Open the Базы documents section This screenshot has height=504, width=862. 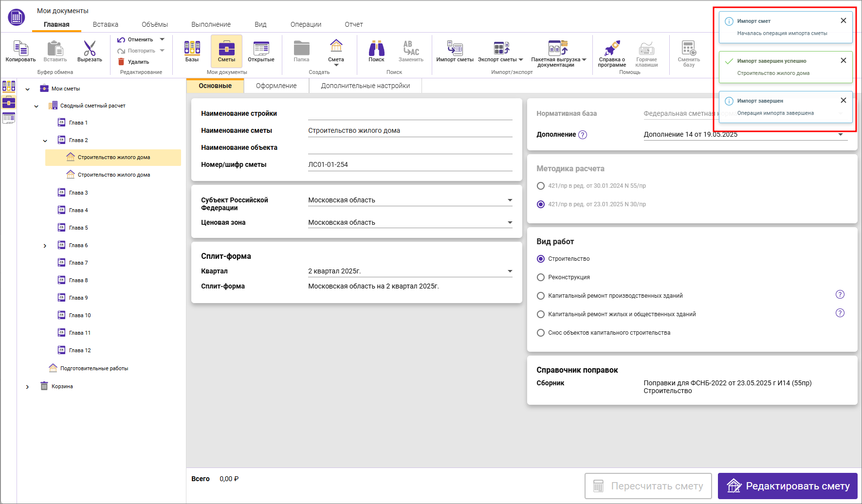[x=192, y=49]
